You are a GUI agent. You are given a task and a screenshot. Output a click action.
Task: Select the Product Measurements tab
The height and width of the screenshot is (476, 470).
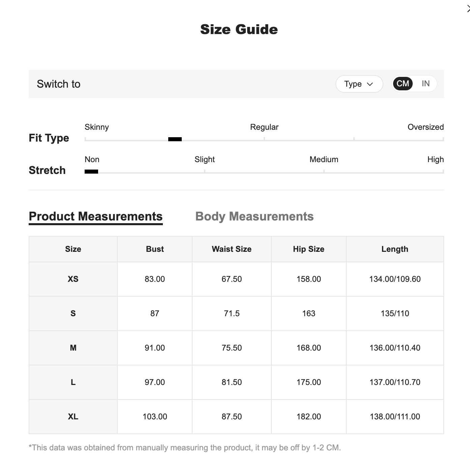pos(96,216)
